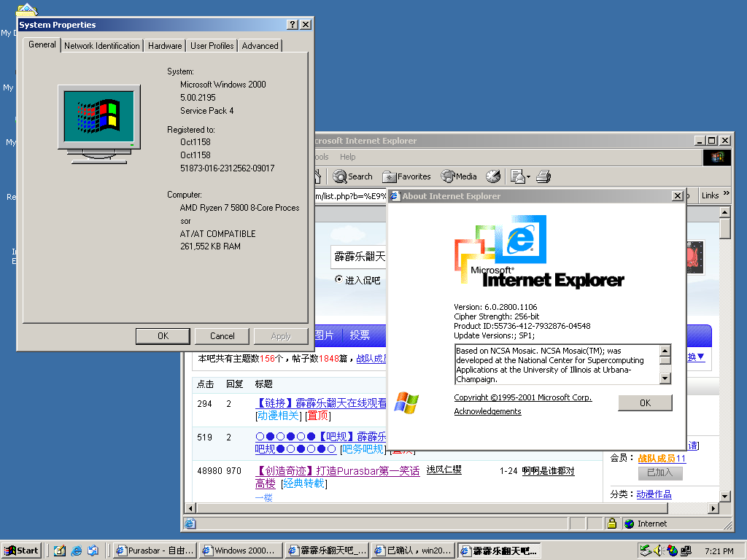The image size is (747, 560).
Task: Click the Internet Explorer address bar URL
Action: [351, 195]
